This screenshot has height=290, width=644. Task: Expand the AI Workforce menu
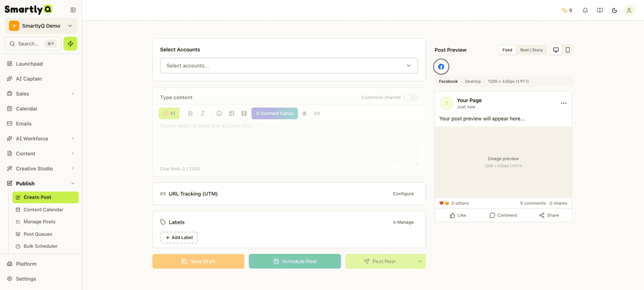click(41, 139)
